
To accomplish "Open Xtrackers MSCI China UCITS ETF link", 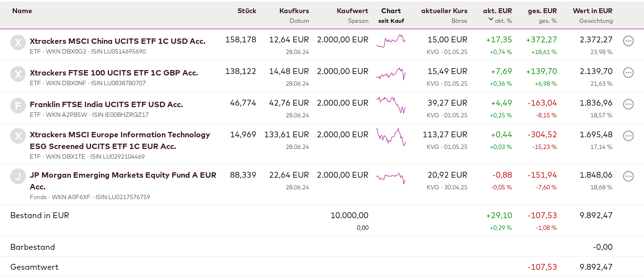I will pyautogui.click(x=117, y=41).
